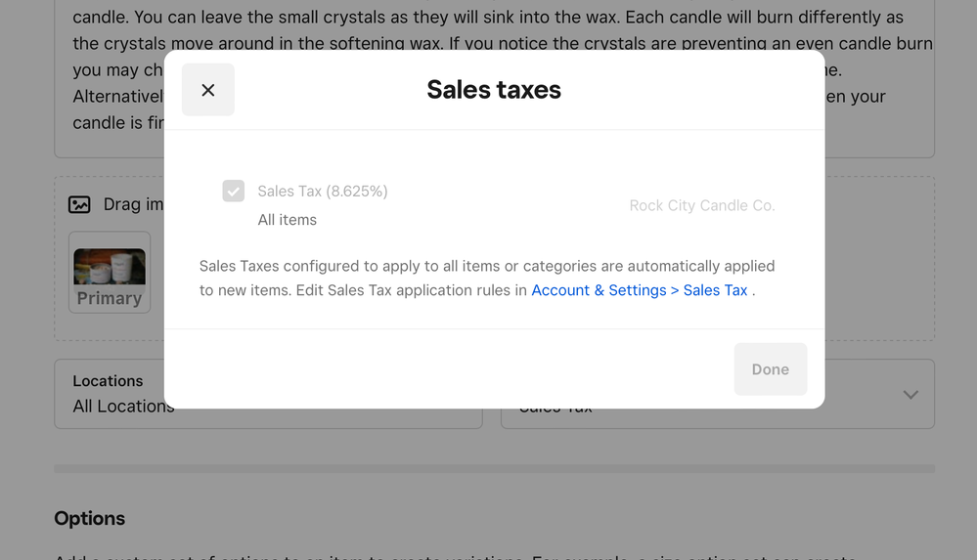977x560 pixels.
Task: Toggle the Sales Tax (8.625%) checkbox
Action: click(233, 192)
